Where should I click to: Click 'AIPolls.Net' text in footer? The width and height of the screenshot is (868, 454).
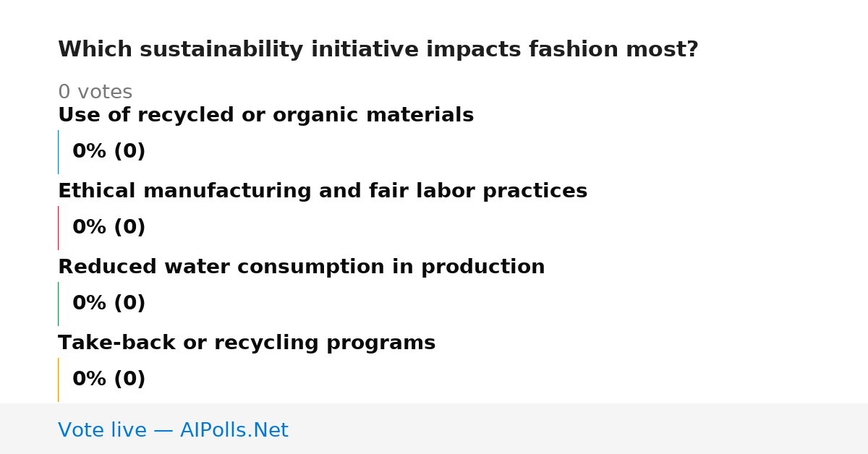point(234,430)
